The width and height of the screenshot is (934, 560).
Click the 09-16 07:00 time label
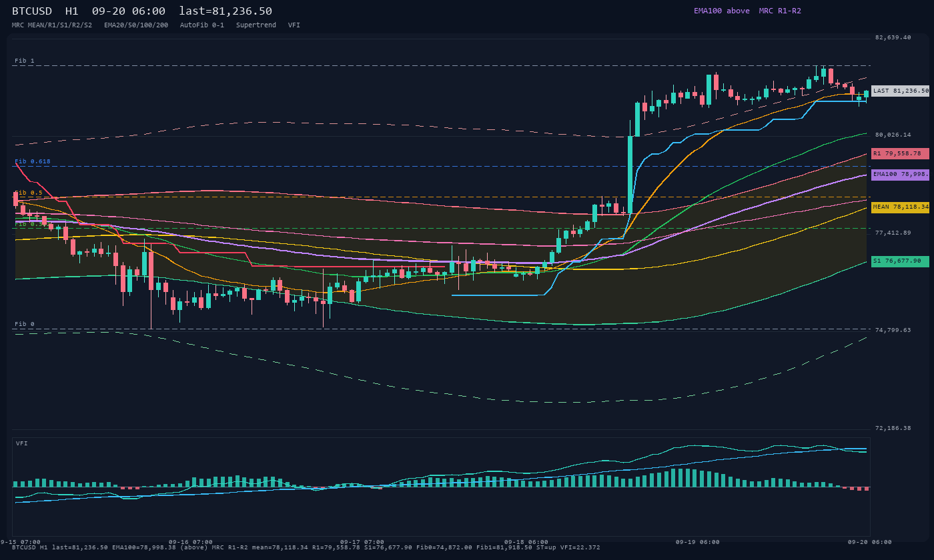[191, 542]
